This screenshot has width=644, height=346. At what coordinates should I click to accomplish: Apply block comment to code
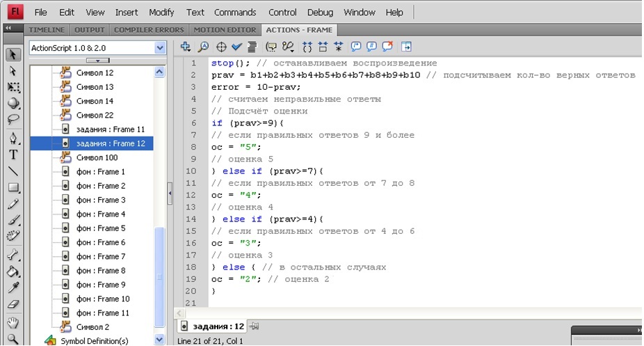coord(356,47)
